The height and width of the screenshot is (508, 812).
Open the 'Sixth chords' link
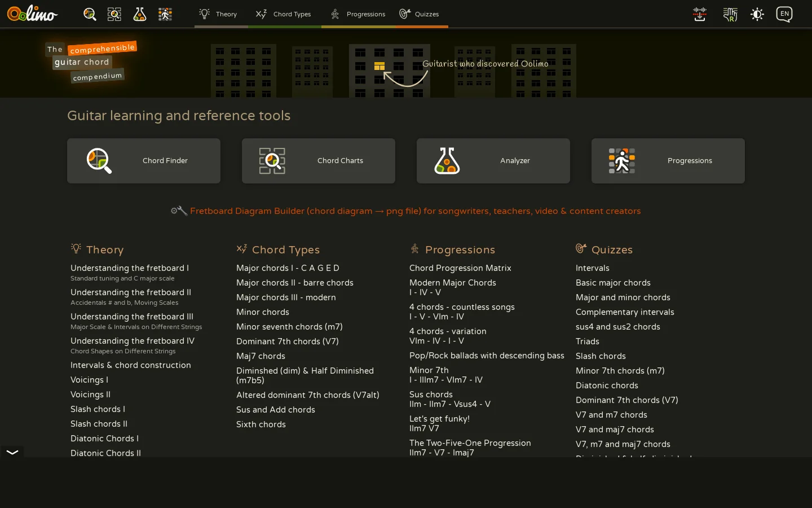coord(261,424)
